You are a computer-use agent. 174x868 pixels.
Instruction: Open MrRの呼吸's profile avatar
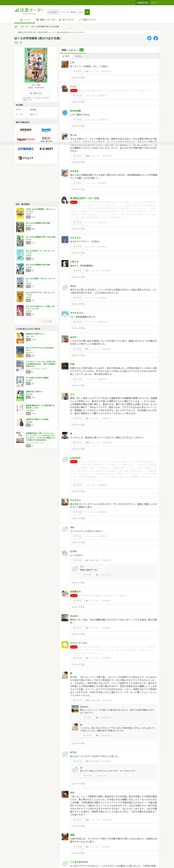pos(65,113)
